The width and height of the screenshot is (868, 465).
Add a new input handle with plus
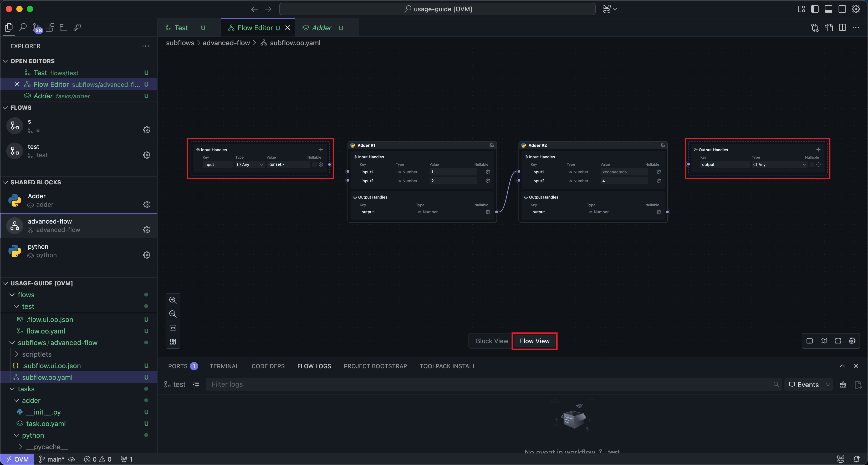[320, 149]
